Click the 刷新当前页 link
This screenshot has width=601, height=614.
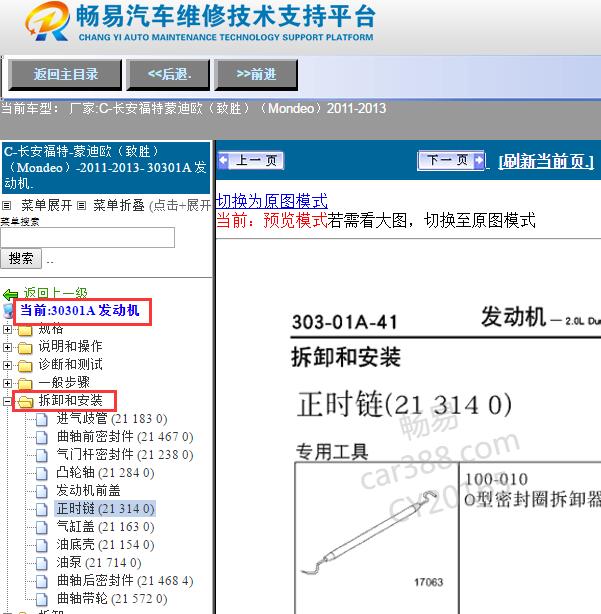tap(546, 161)
